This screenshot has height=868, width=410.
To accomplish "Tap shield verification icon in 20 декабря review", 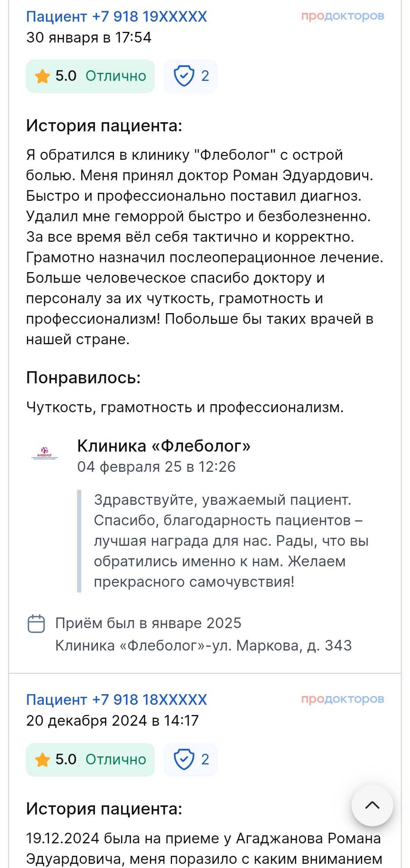I will pos(184,759).
